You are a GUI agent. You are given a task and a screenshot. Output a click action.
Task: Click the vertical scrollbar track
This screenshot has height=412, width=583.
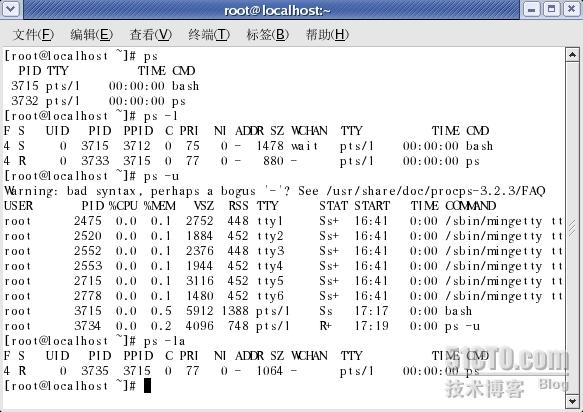pyautogui.click(x=573, y=228)
